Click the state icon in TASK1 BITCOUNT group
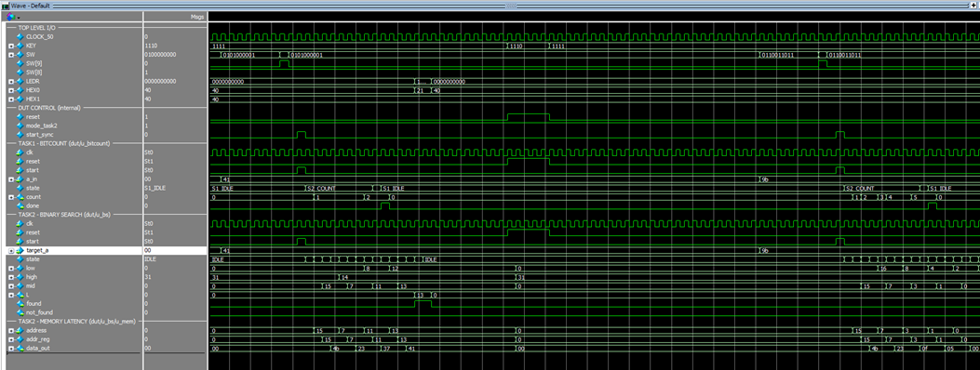Screen dimensions: 980x370 pyautogui.click(x=20, y=187)
